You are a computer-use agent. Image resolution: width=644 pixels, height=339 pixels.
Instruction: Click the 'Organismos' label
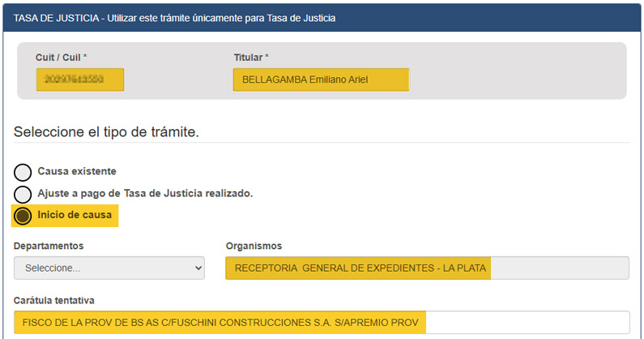click(253, 246)
